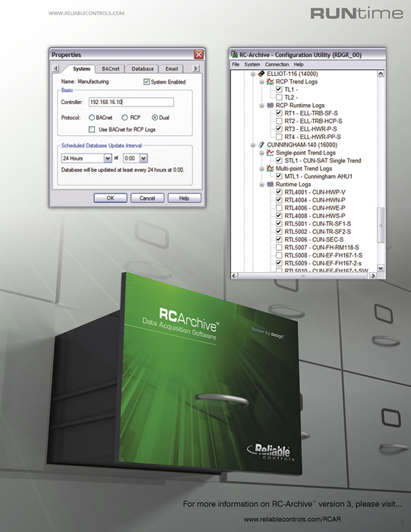
Task: Toggle the System Enabled checkbox
Action: [x=147, y=82]
